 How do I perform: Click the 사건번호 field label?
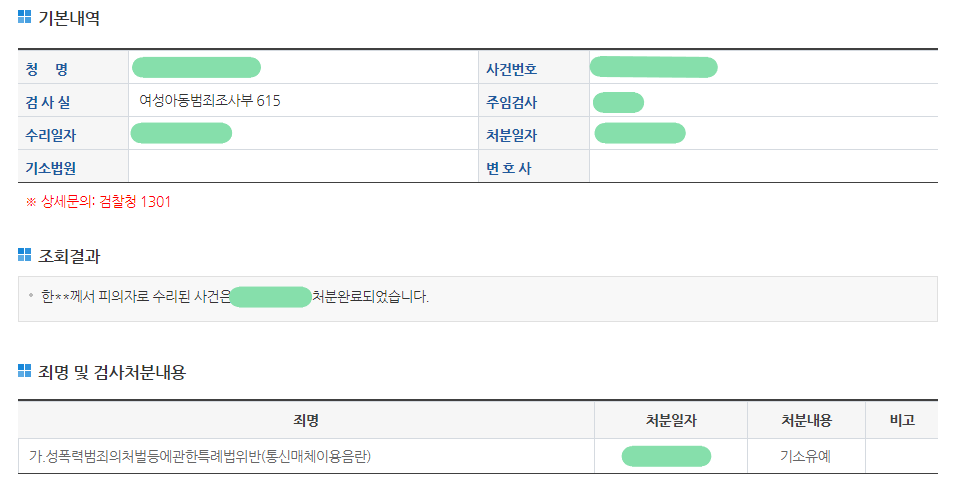tap(511, 69)
